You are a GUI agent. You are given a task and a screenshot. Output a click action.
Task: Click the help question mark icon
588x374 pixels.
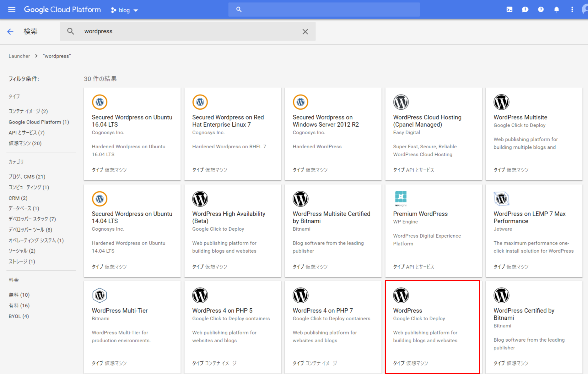[541, 9]
